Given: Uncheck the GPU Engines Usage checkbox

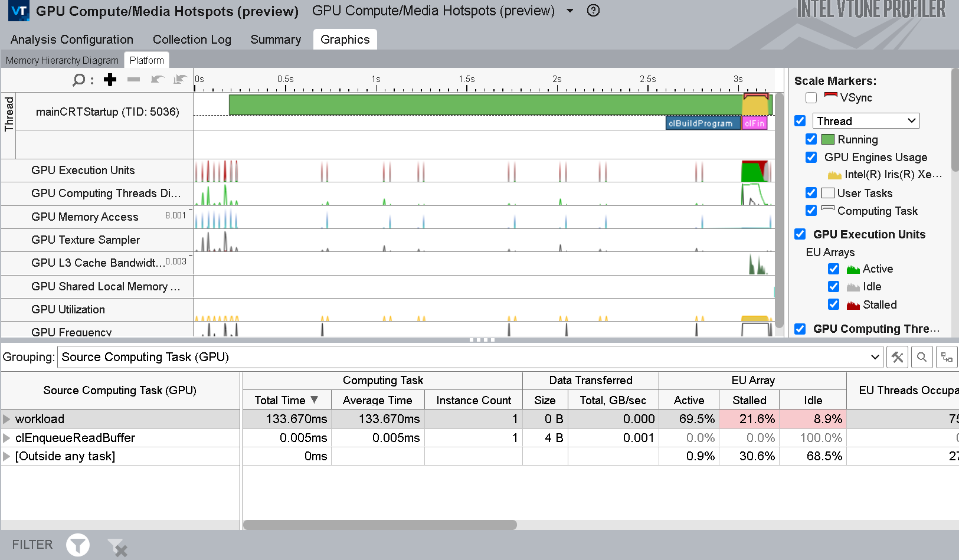Looking at the screenshot, I should click(x=811, y=158).
